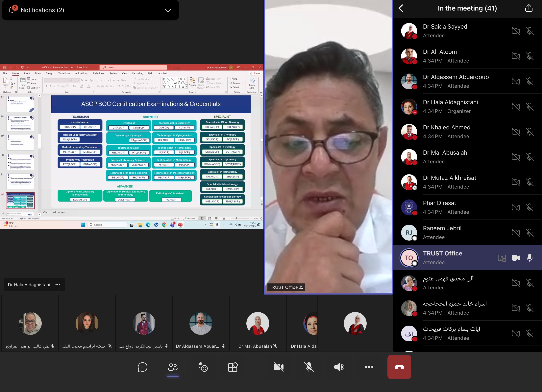Expand the Notifications (2) dropdown chevron
542x392 pixels.
coord(168,10)
